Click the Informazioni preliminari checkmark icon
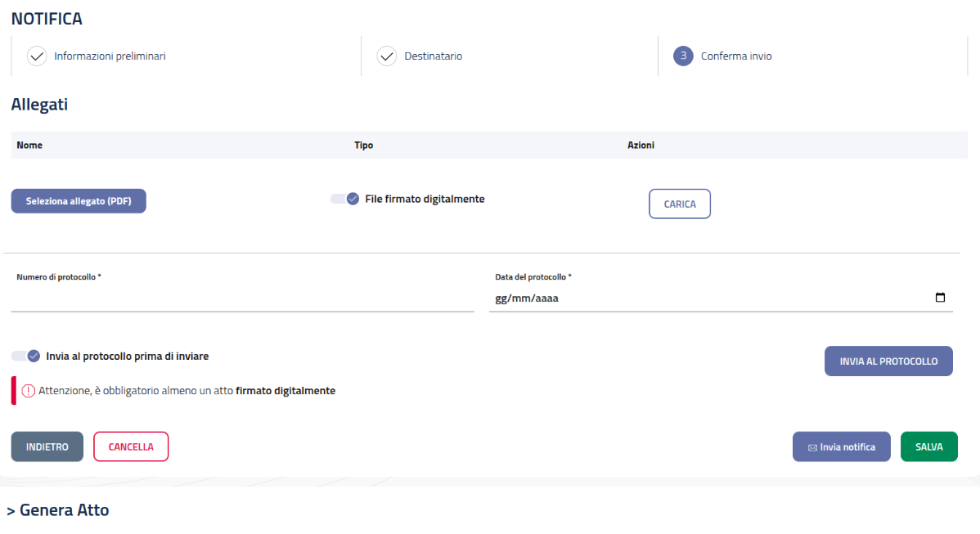 pos(37,56)
